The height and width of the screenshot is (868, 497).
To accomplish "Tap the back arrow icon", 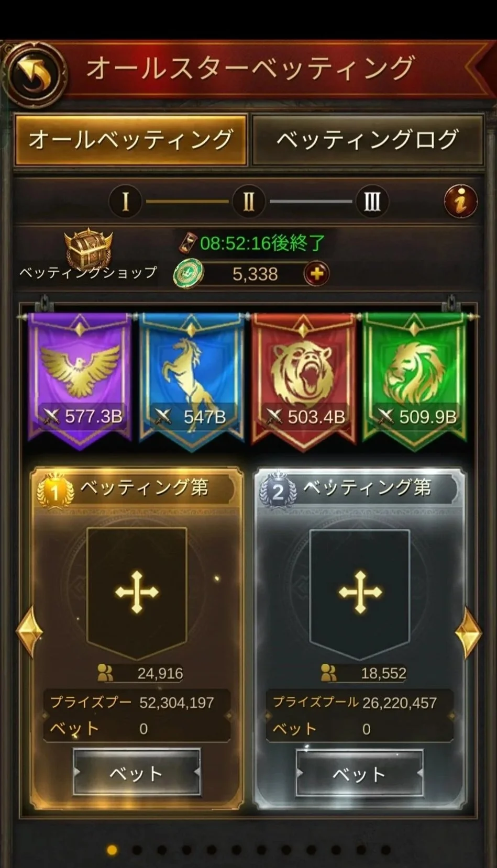I will (35, 74).
